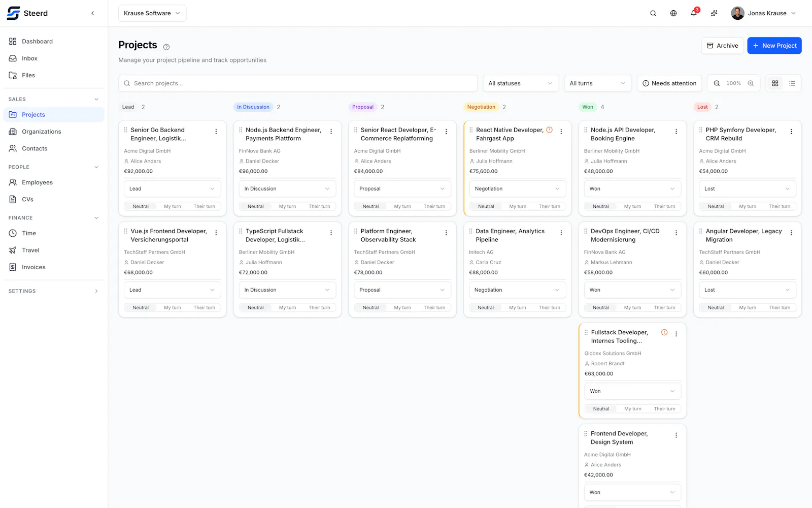
Task: Open more menu on Senior Go Backend Engineer card
Action: tap(216, 132)
